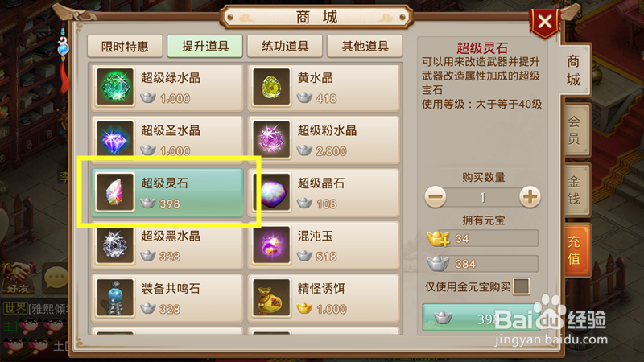The width and height of the screenshot is (644, 362).
Task: Choose the 超级圣水晶 purple diamond icon
Action: point(115,139)
